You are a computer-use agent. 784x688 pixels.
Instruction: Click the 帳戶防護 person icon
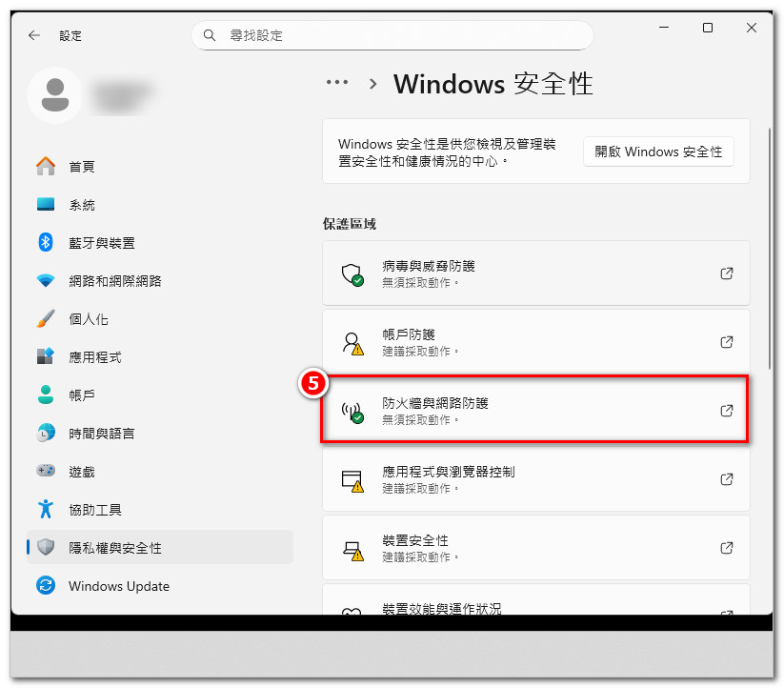pyautogui.click(x=352, y=343)
